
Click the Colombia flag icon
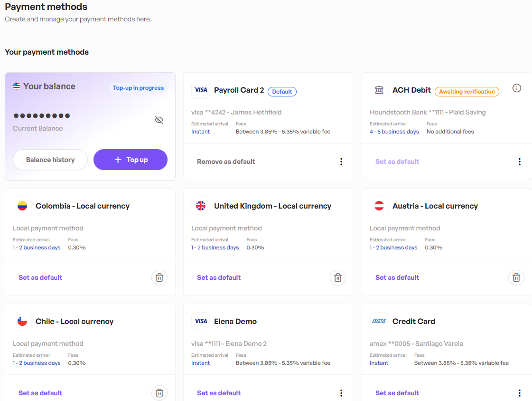coord(22,206)
